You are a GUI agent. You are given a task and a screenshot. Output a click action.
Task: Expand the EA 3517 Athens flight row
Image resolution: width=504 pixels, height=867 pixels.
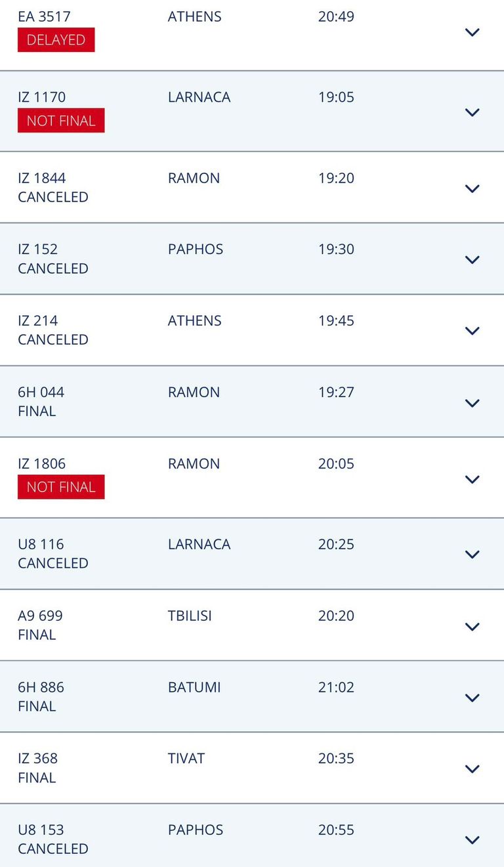pos(472,32)
